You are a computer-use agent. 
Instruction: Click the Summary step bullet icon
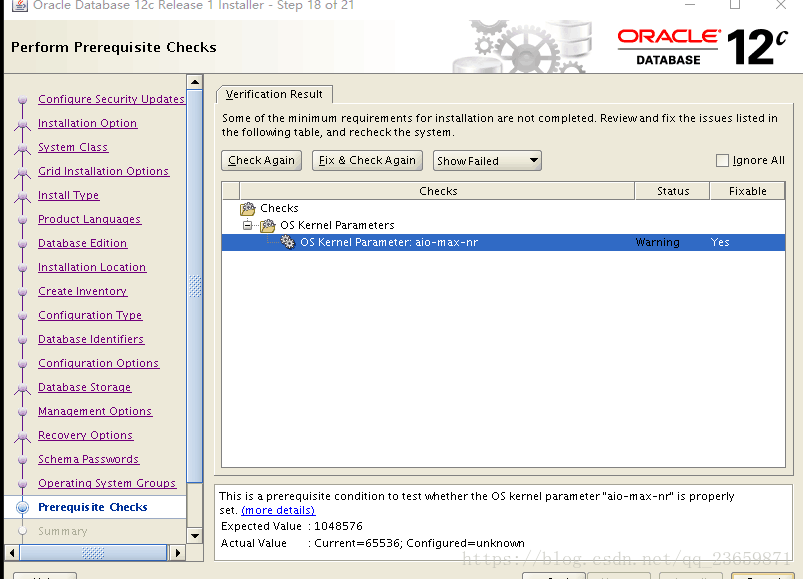click(22, 531)
